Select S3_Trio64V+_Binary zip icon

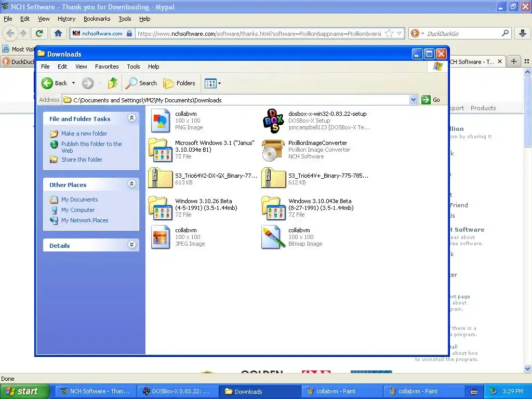pos(273,178)
